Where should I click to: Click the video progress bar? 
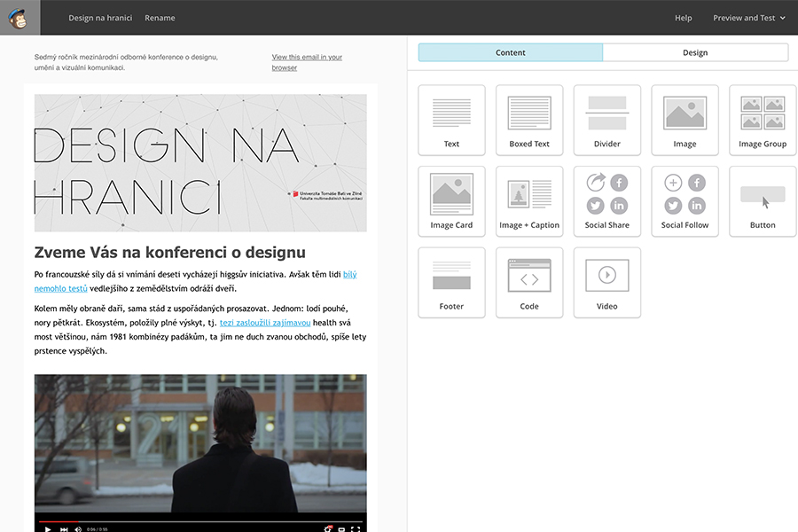pyautogui.click(x=199, y=521)
